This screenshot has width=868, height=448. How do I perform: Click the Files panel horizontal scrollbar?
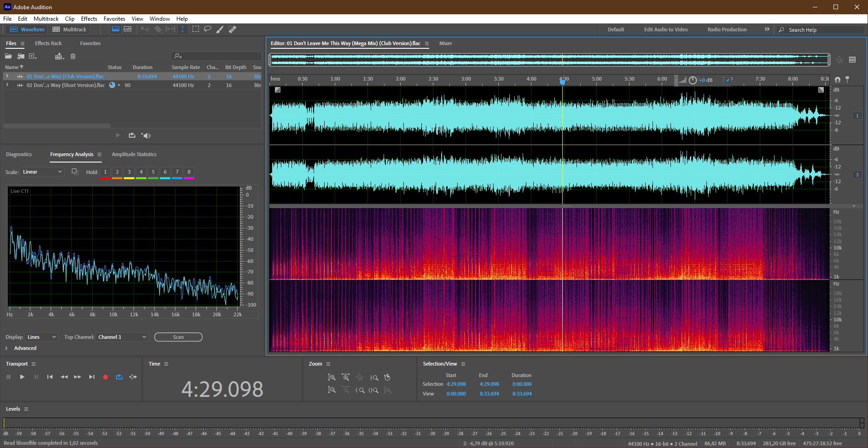tap(57, 125)
